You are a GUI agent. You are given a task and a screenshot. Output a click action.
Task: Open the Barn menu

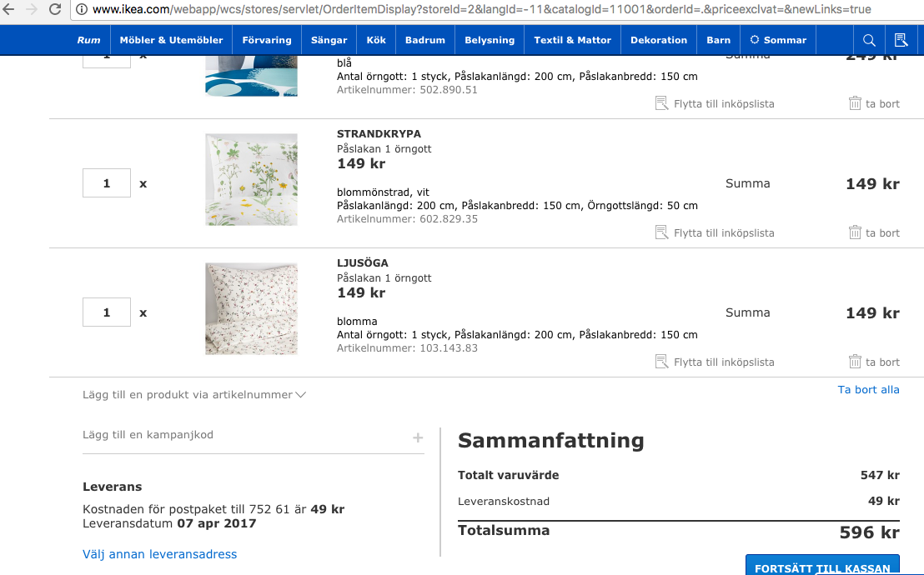pos(718,40)
